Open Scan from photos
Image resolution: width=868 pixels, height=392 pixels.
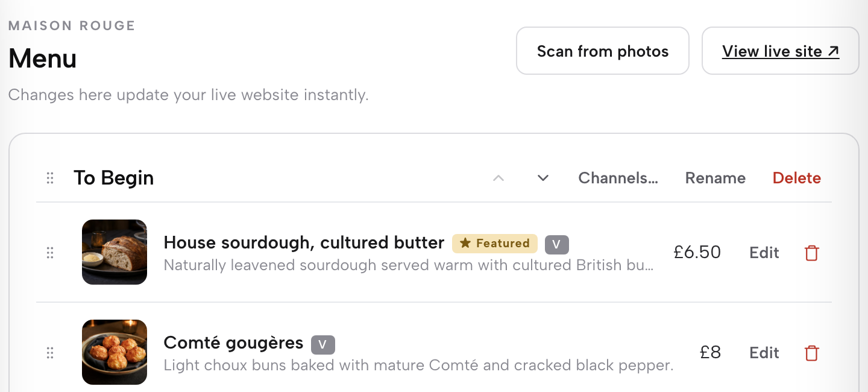click(603, 51)
